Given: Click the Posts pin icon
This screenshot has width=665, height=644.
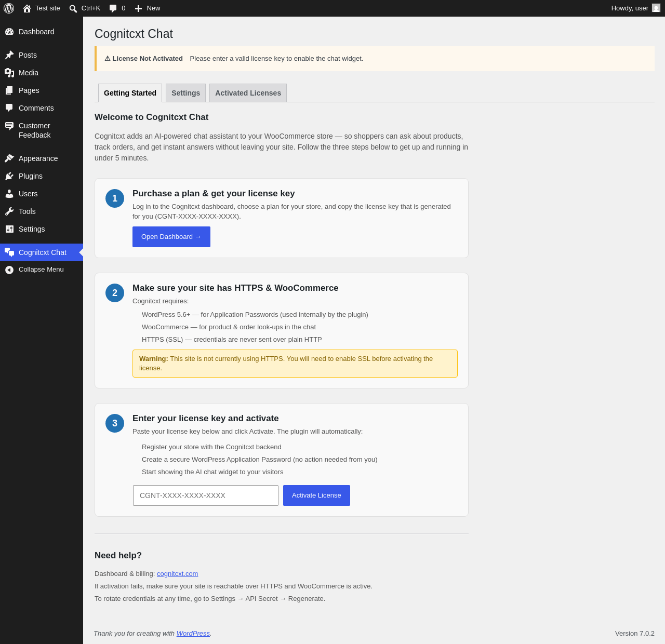Looking at the screenshot, I should tap(9, 55).
